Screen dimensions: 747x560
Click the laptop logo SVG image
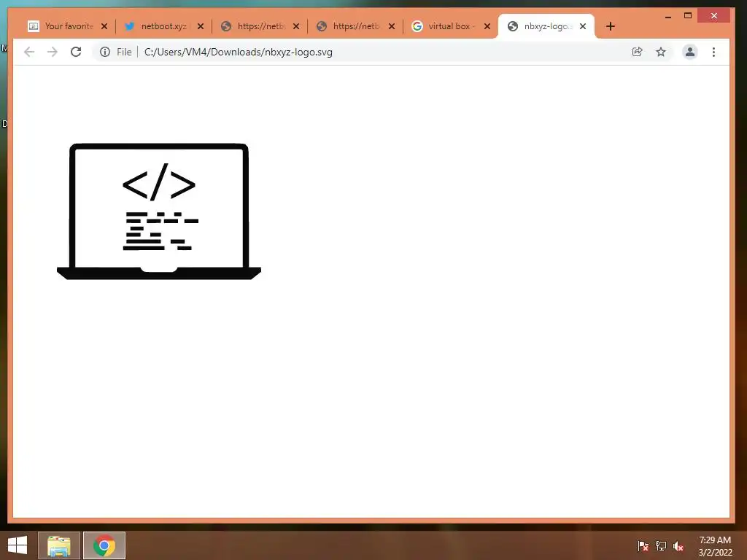(x=158, y=211)
